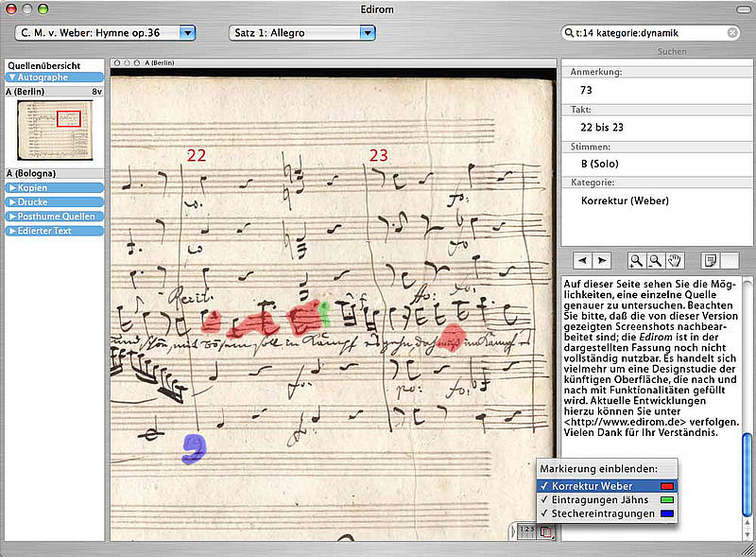Image resolution: width=756 pixels, height=557 pixels.
Task: Select the A (Bologna) source
Action: tap(34, 174)
